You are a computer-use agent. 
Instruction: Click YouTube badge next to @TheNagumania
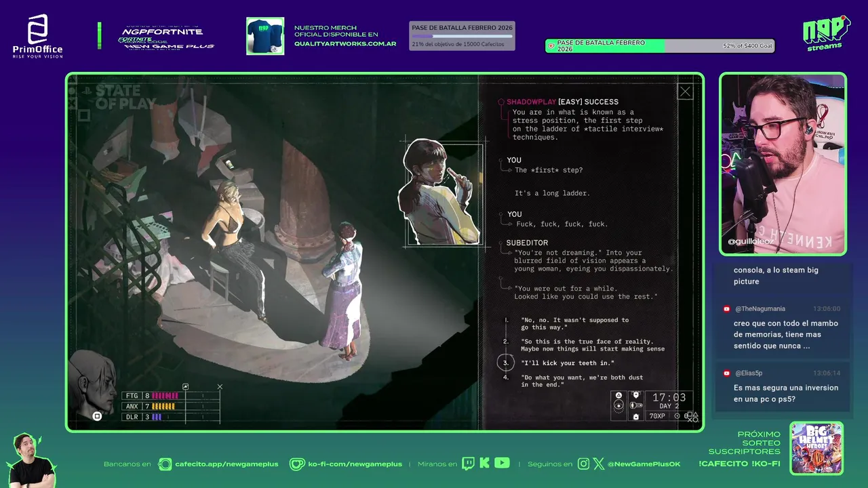click(x=727, y=309)
